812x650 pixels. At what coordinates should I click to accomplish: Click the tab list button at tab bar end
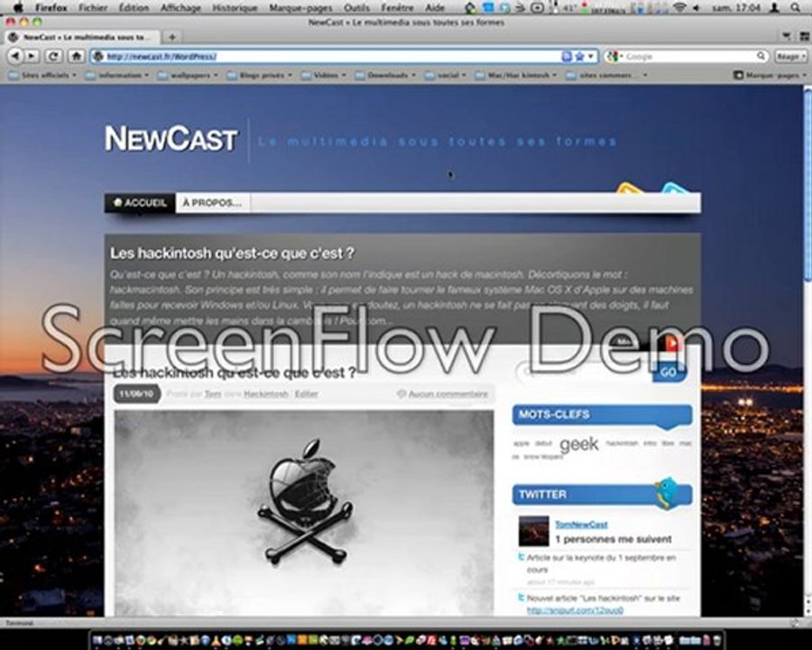(787, 36)
